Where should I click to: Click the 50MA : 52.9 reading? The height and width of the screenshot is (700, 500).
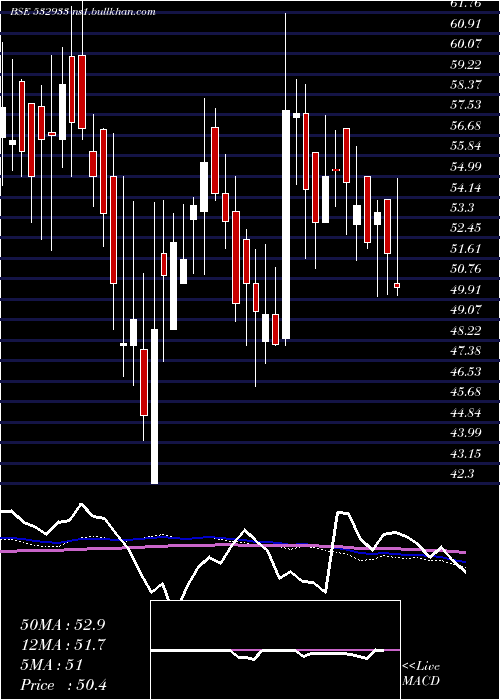tap(62, 625)
